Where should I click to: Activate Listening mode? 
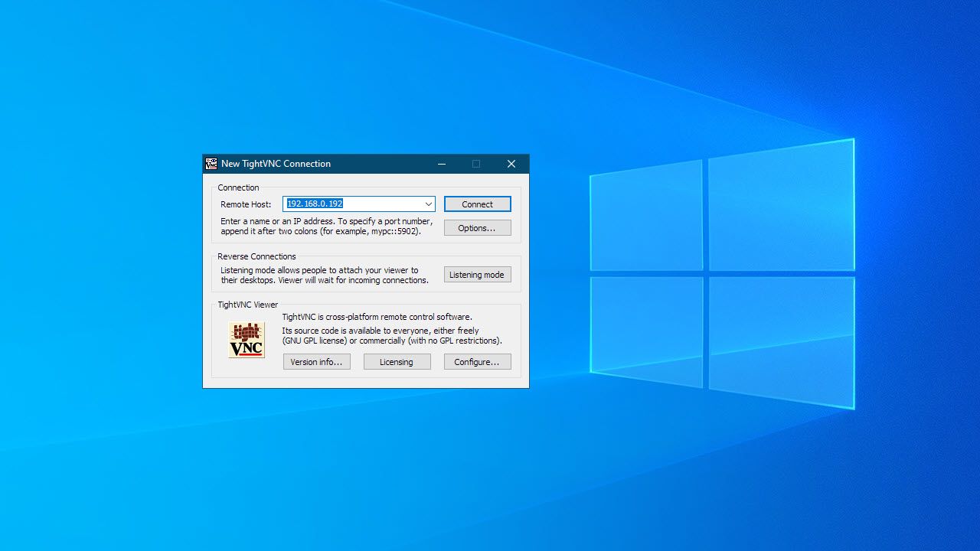477,274
